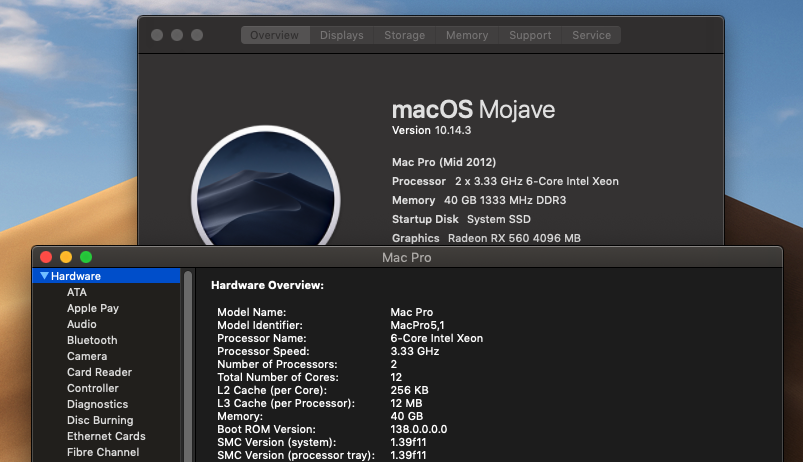Click the macOS Mojave title text
The image size is (803, 462).
coord(473,110)
